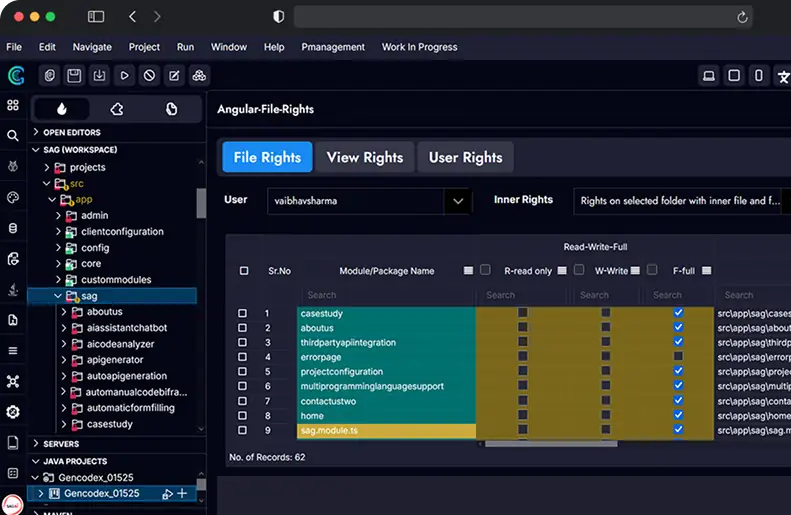The height and width of the screenshot is (515, 791).
Task: Expand the projects folder
Action: [x=47, y=167]
